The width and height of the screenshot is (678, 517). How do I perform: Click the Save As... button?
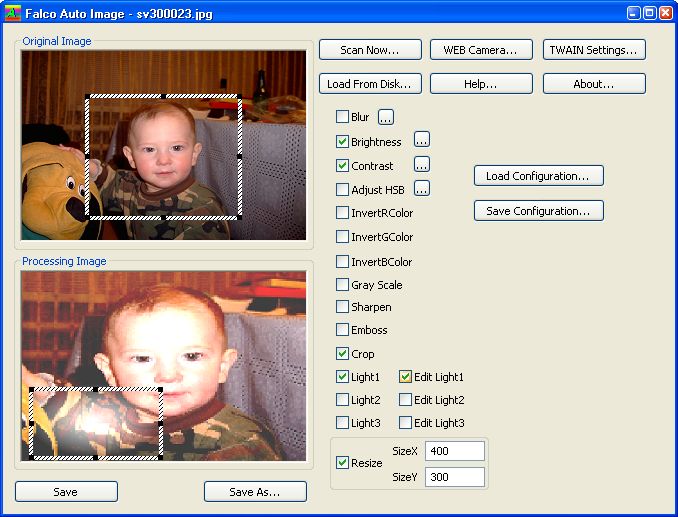(x=255, y=491)
